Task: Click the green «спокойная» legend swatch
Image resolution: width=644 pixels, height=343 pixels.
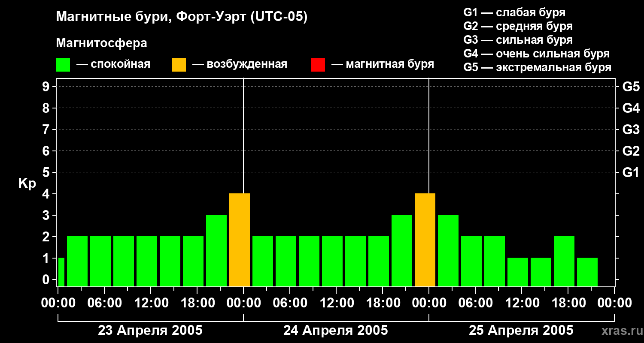Action: (x=63, y=65)
